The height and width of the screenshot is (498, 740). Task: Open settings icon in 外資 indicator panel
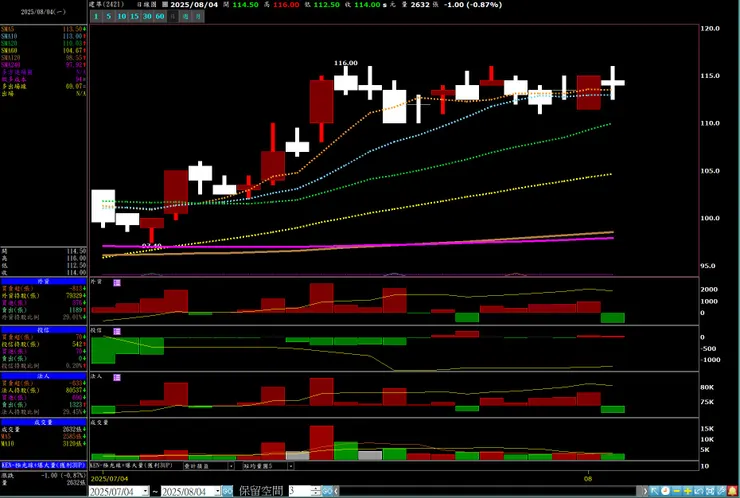point(117,282)
